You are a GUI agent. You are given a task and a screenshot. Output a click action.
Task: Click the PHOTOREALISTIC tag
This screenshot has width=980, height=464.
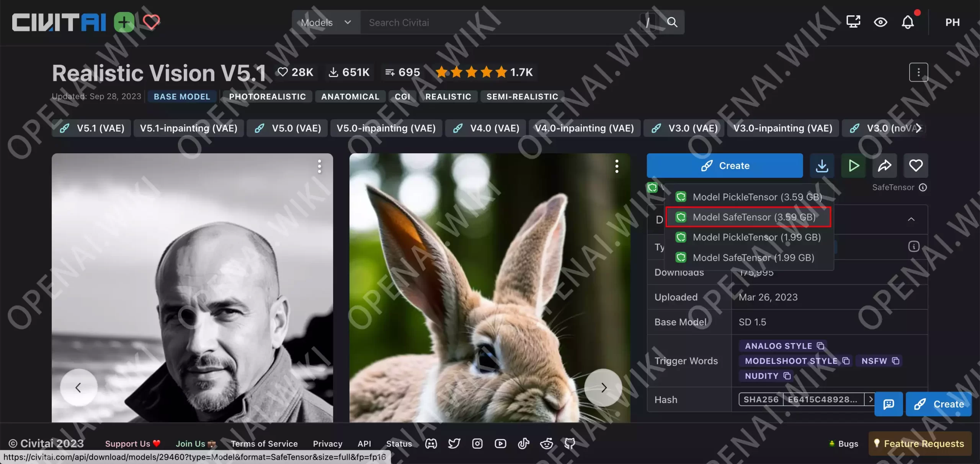tap(267, 97)
